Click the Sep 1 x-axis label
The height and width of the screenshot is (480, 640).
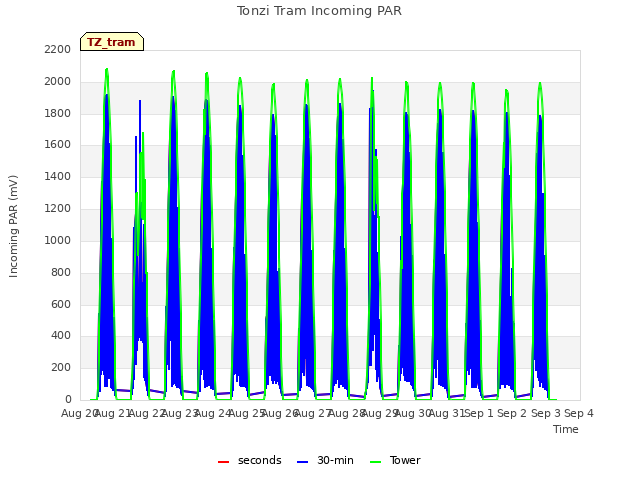479,413
